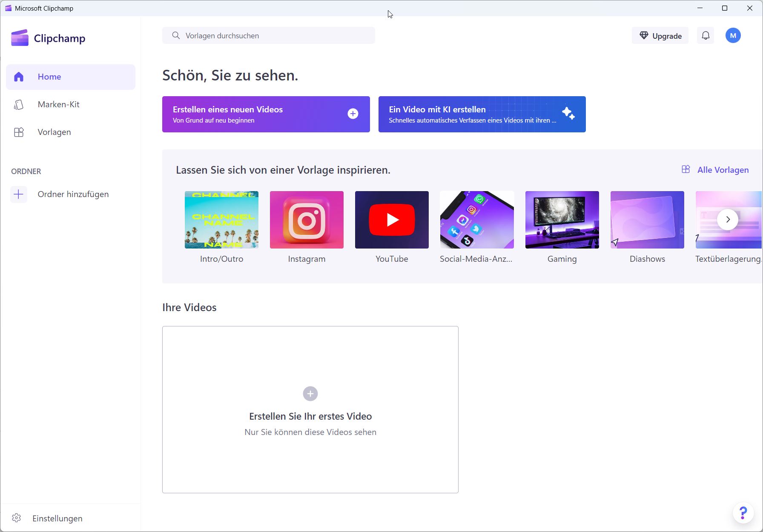Select the Gaming template thumbnail

[x=562, y=220]
